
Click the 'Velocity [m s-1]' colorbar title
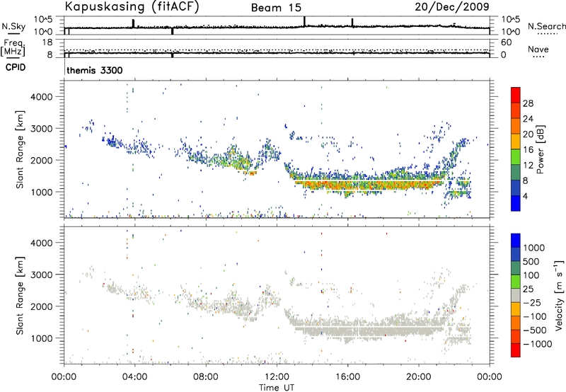559,296
